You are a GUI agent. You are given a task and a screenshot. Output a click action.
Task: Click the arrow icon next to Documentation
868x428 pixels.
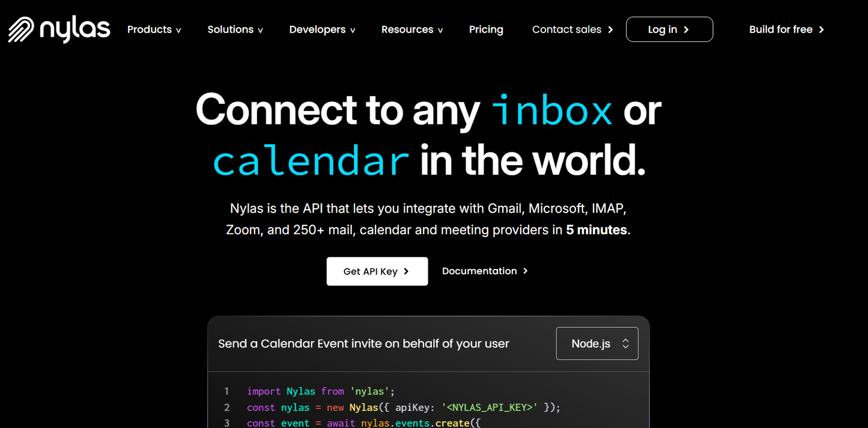pos(526,271)
